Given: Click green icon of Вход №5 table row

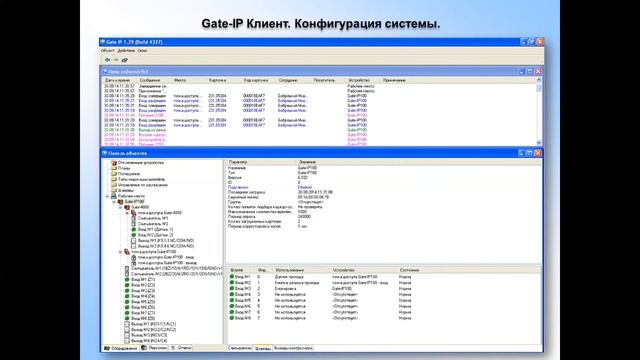Looking at the screenshot, I should [x=232, y=300].
